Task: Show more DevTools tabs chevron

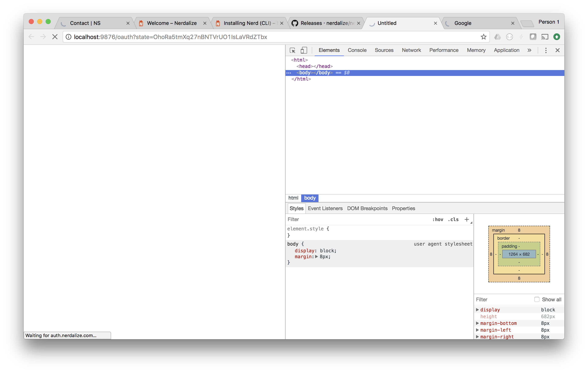Action: pos(529,50)
